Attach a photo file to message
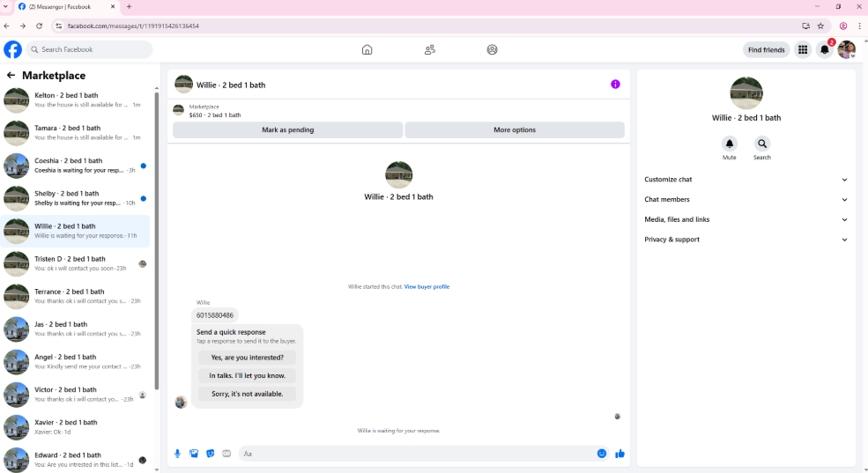Screen dimensions: 868x473 point(194,454)
